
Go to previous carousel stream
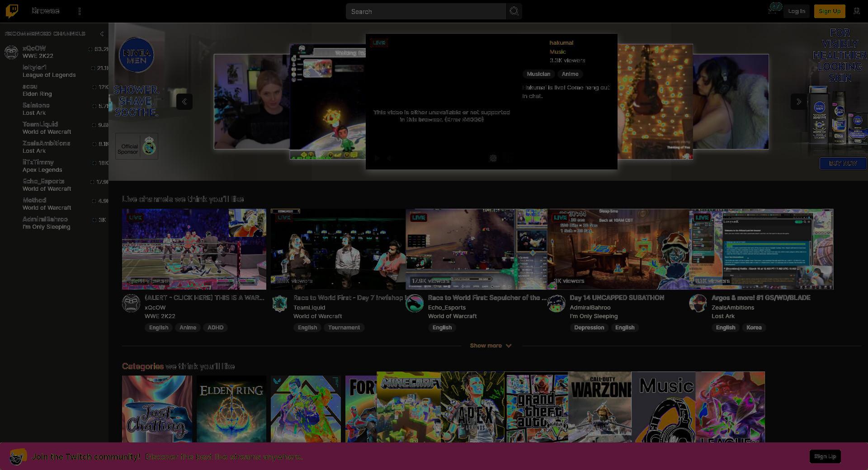pyautogui.click(x=184, y=102)
